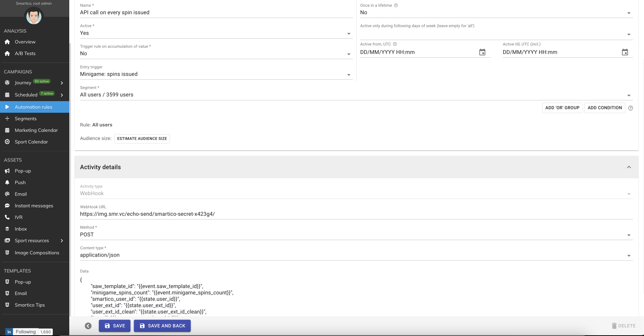Viewport: 644px width, 336px height.
Task: Click the Save and Back button
Action: pyautogui.click(x=162, y=326)
